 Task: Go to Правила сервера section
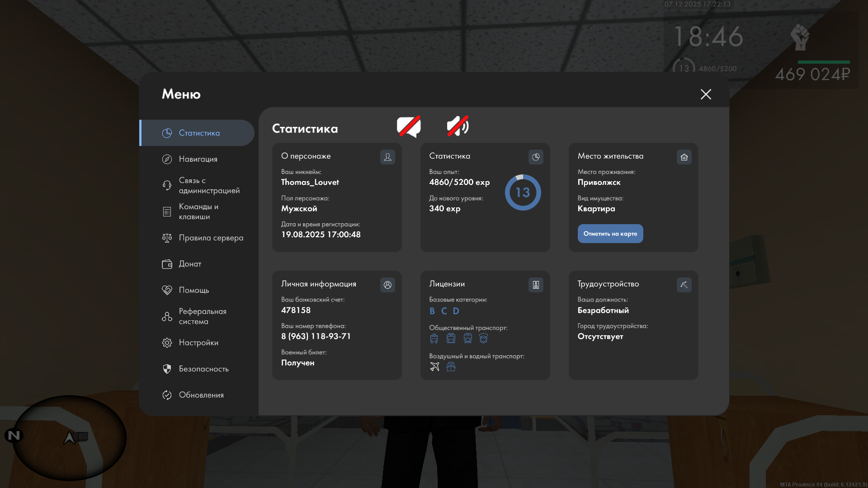pyautogui.click(x=211, y=238)
